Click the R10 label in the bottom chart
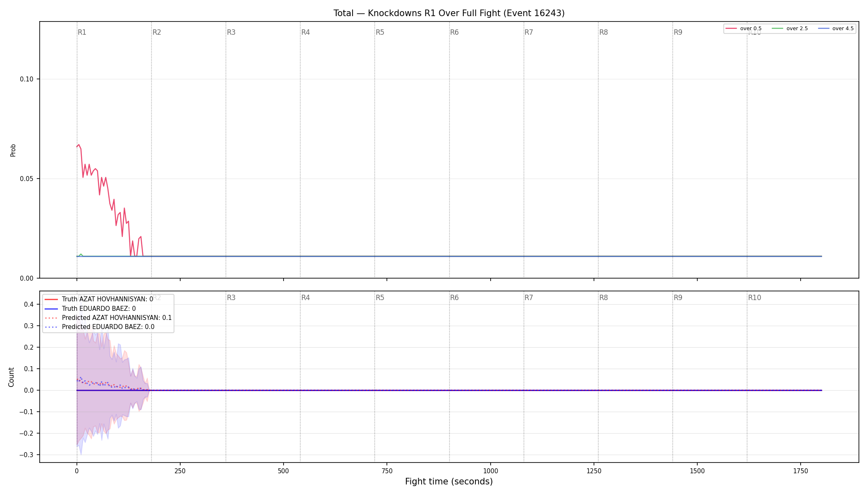The image size is (868, 496). tap(754, 298)
